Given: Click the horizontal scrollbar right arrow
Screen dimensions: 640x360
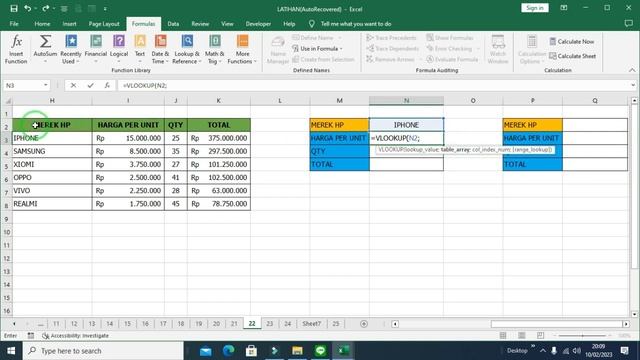Looking at the screenshot, I should point(626,324).
